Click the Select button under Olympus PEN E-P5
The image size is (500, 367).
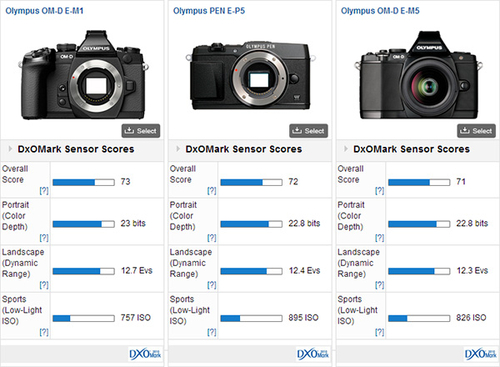[x=308, y=131]
